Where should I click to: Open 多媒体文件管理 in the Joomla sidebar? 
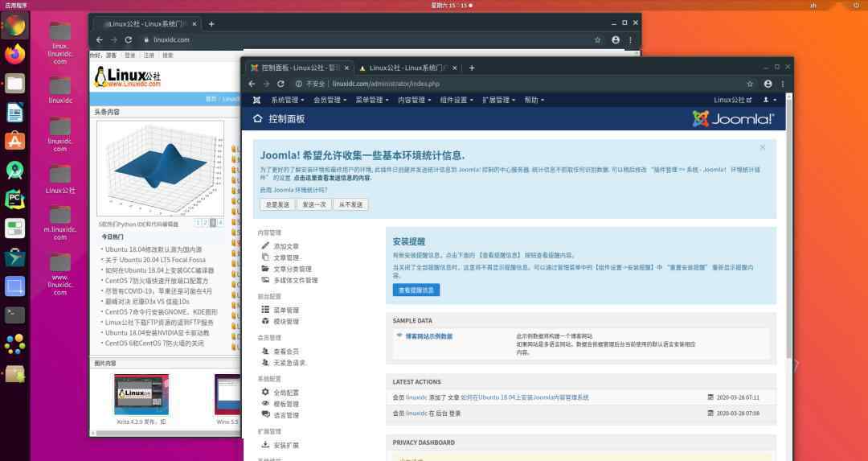coord(296,280)
